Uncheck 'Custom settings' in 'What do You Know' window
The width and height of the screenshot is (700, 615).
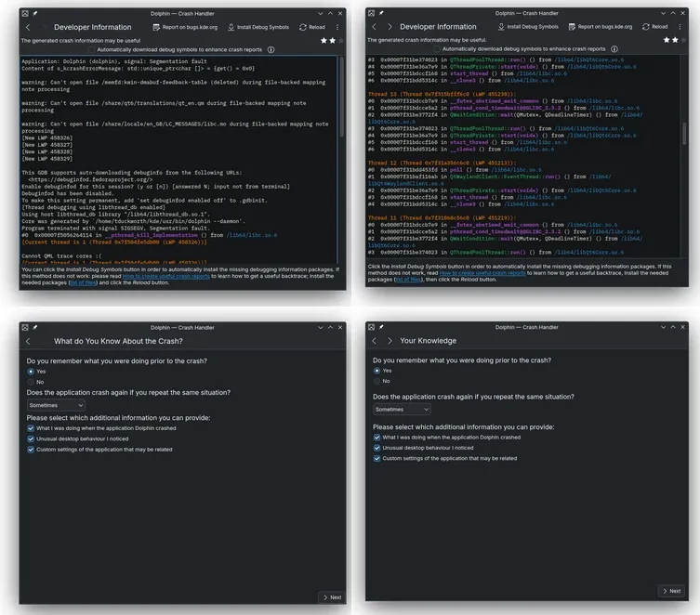(30, 450)
